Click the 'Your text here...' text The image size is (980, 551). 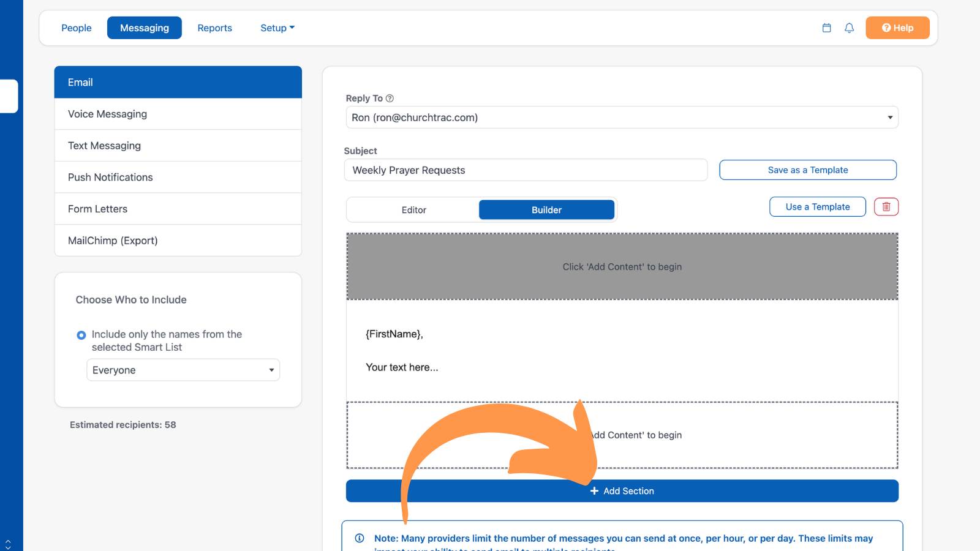coord(402,367)
